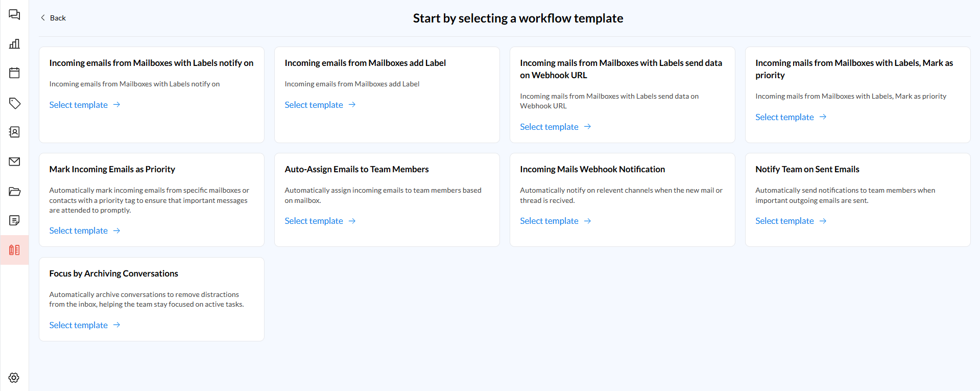Select template for Mark Incoming Emails as Priority
The width and height of the screenshot is (980, 391).
click(84, 231)
